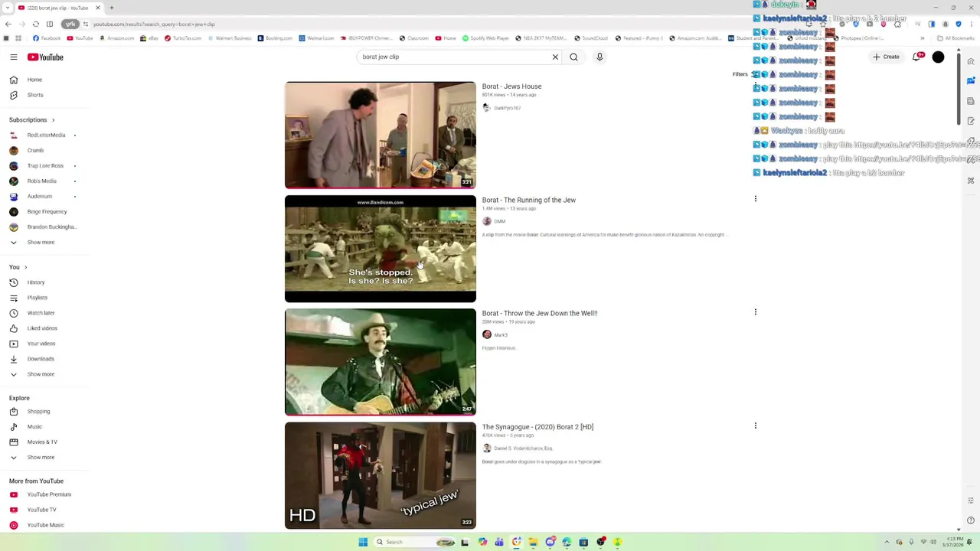Screen dimensions: 980x551
Task: Open YouTube notifications bell
Action: point(916,57)
